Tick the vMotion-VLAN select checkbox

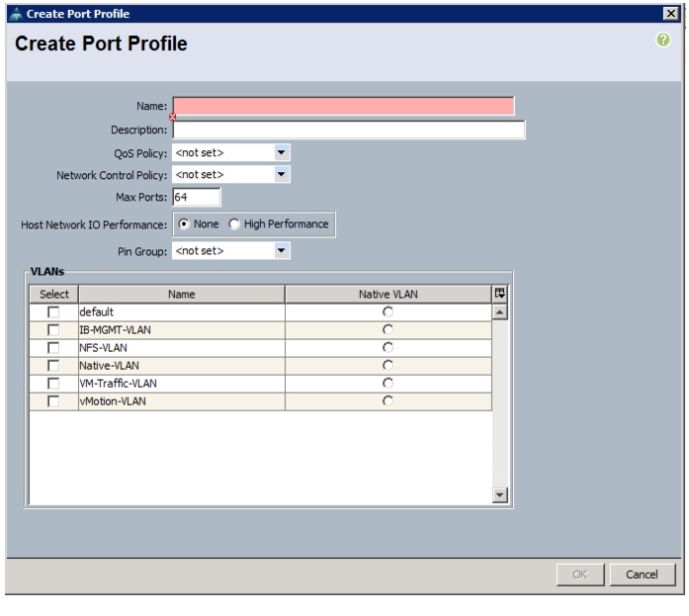click(x=53, y=400)
